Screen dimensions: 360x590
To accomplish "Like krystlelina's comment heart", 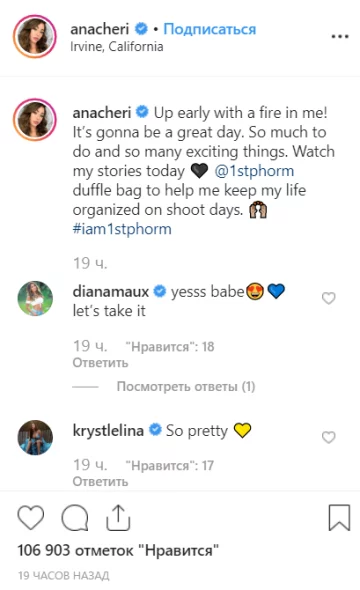I will coord(328,437).
